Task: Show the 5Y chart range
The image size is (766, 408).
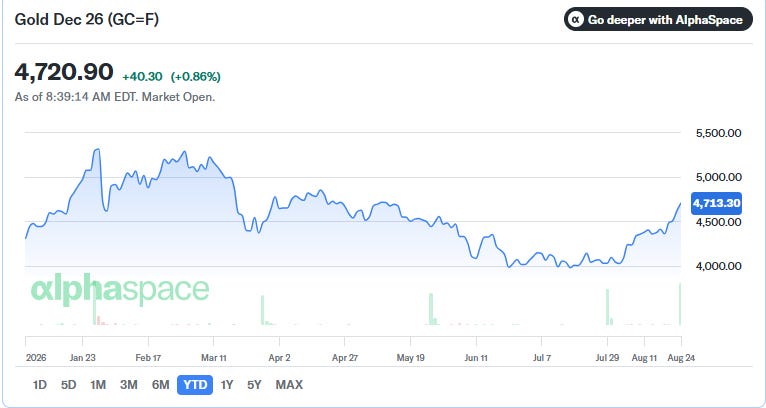Action: pos(254,385)
